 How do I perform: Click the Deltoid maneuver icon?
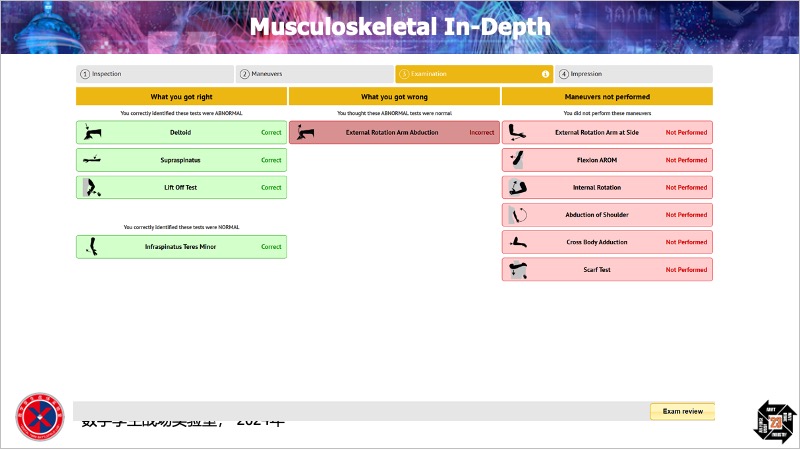click(x=92, y=132)
